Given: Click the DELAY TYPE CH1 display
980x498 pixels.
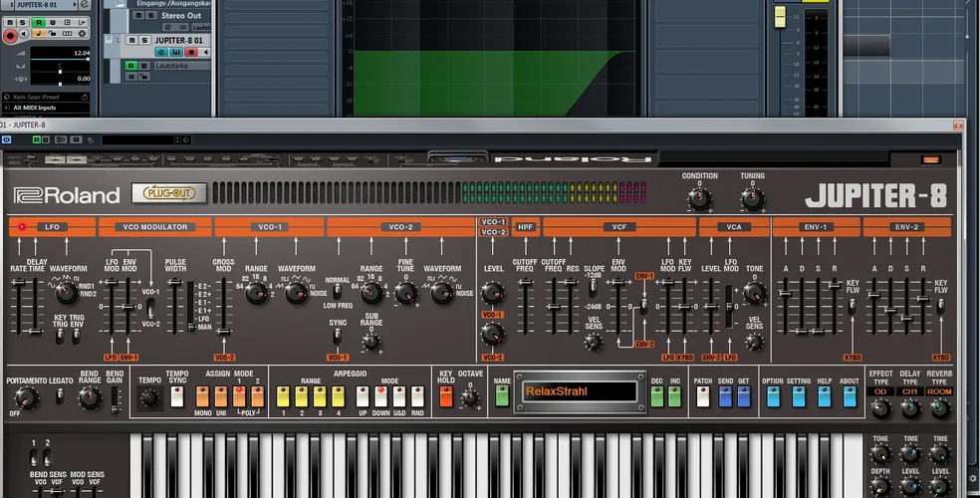Looking at the screenshot, I should click(910, 391).
